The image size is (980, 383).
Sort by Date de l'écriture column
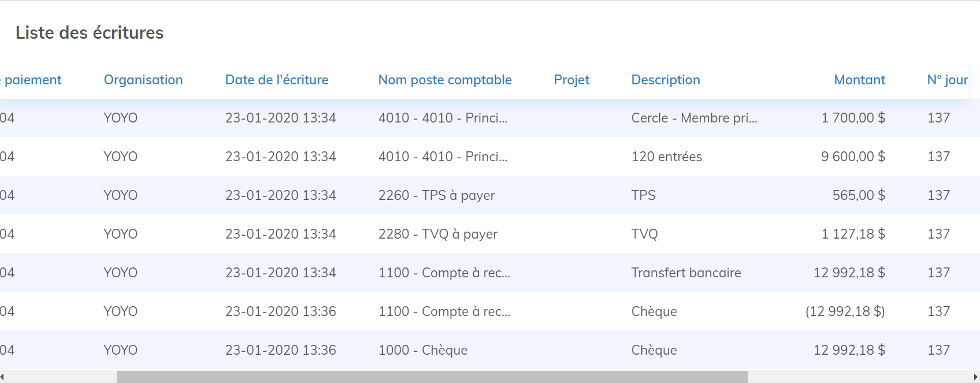point(277,80)
